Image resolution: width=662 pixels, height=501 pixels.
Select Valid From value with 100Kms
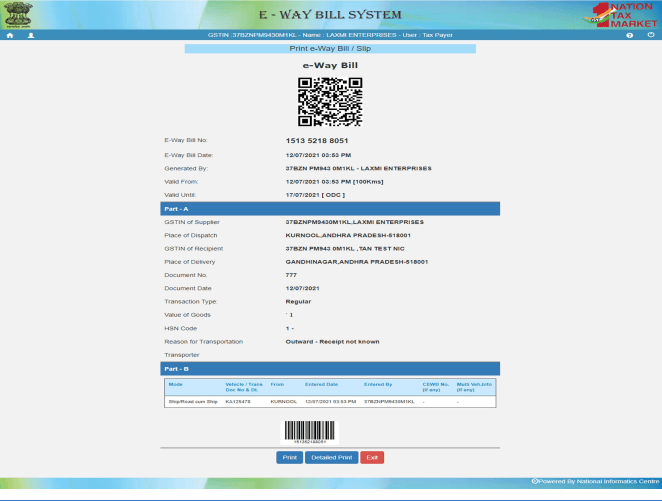(x=334, y=182)
